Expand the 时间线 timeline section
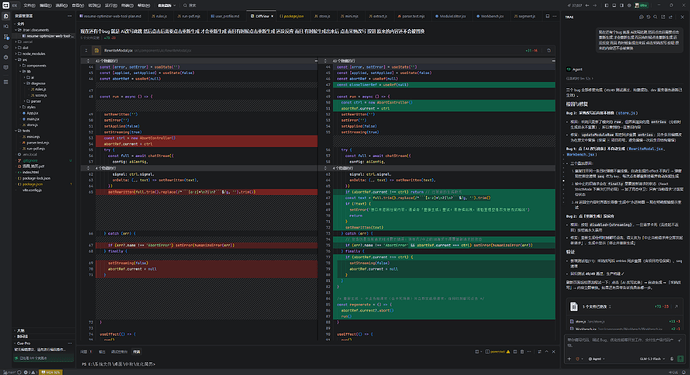The image size is (690, 375). tap(22, 336)
